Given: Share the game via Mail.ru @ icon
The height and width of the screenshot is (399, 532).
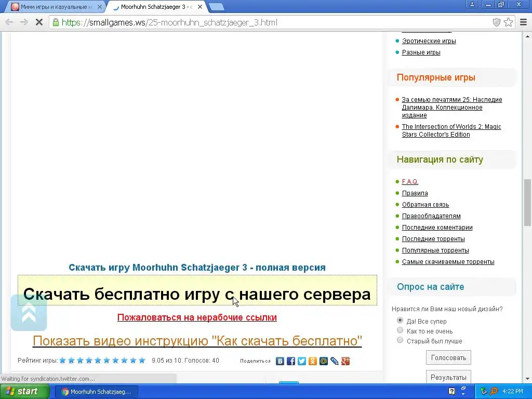Looking at the screenshot, I should [x=323, y=361].
